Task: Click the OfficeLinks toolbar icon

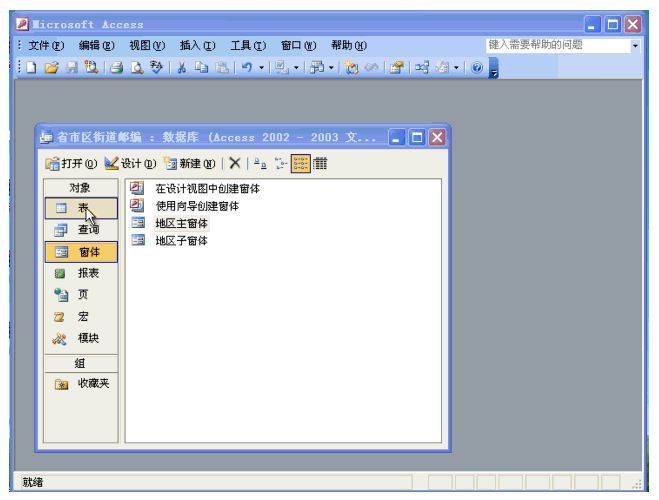Action: click(281, 68)
